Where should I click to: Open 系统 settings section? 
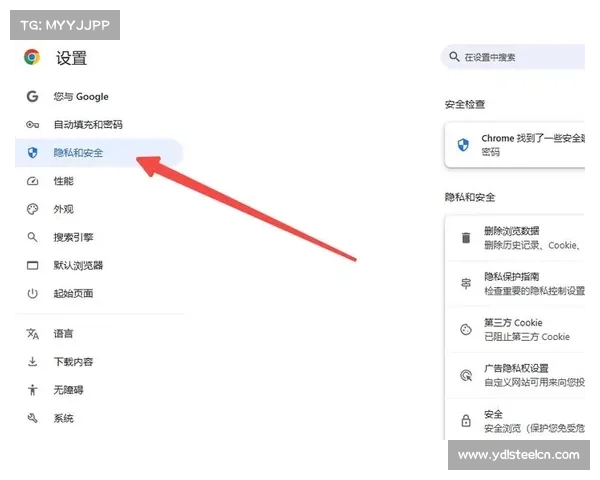tap(63, 418)
